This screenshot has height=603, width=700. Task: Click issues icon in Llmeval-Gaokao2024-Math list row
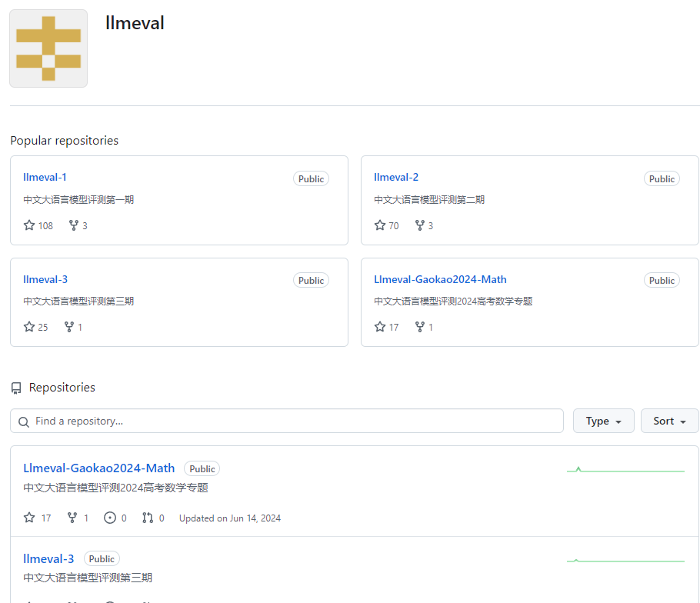[110, 518]
